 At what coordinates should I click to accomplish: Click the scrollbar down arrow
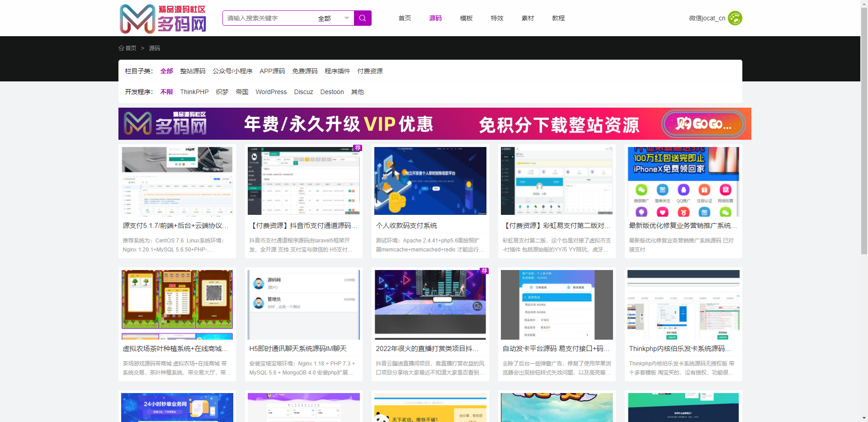click(x=864, y=418)
